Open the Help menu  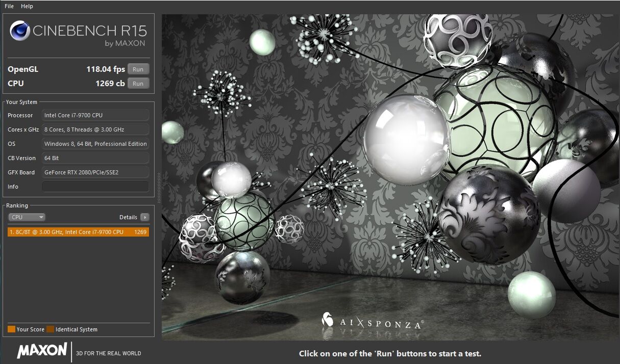tap(27, 6)
